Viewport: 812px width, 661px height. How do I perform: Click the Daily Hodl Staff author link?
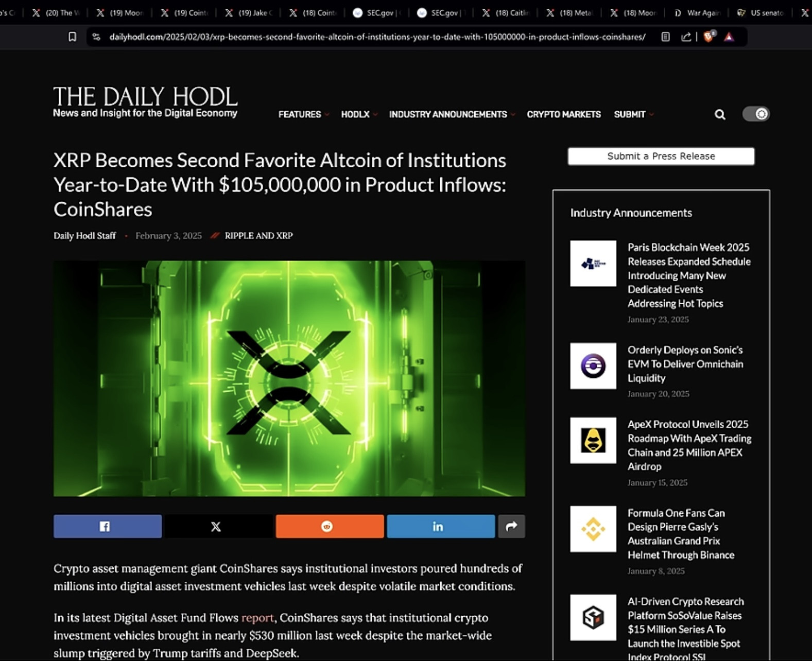pyautogui.click(x=85, y=236)
